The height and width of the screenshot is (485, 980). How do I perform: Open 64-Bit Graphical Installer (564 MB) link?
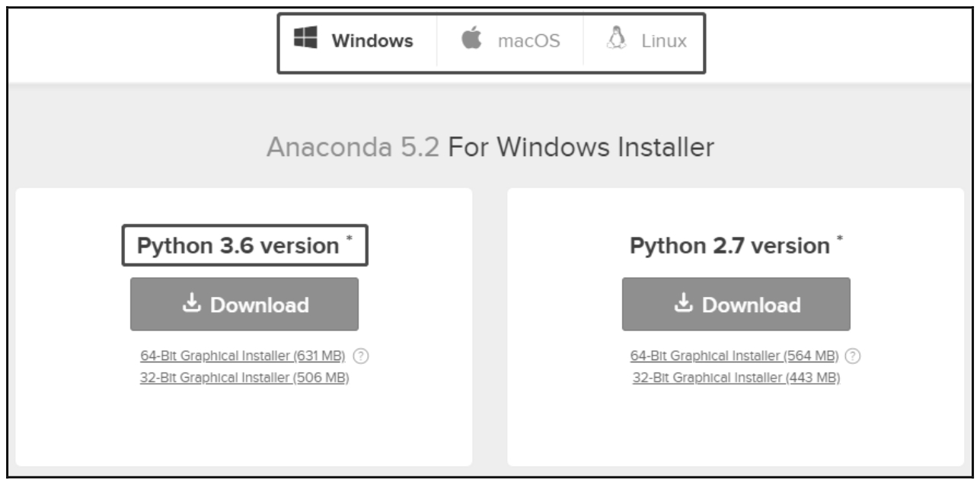[x=734, y=356]
